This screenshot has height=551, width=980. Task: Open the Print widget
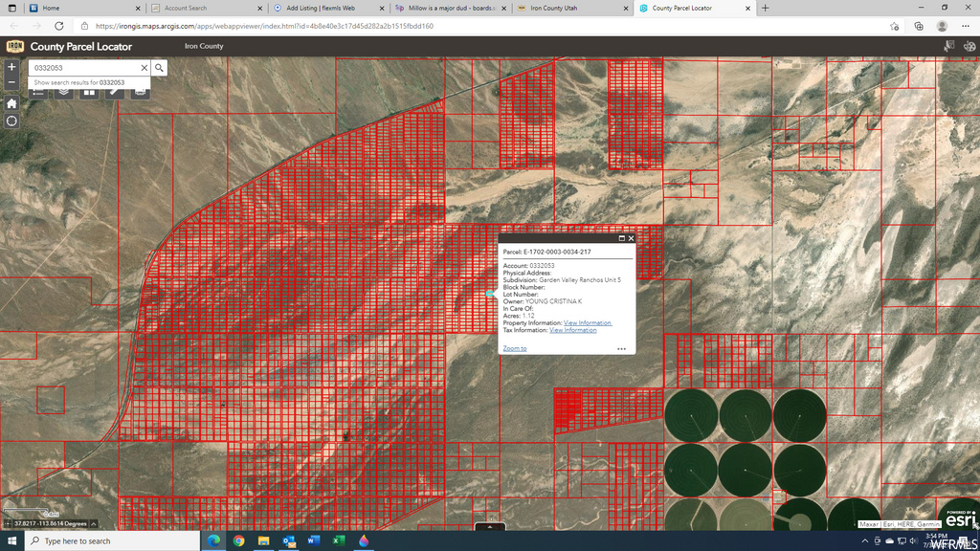(x=140, y=92)
